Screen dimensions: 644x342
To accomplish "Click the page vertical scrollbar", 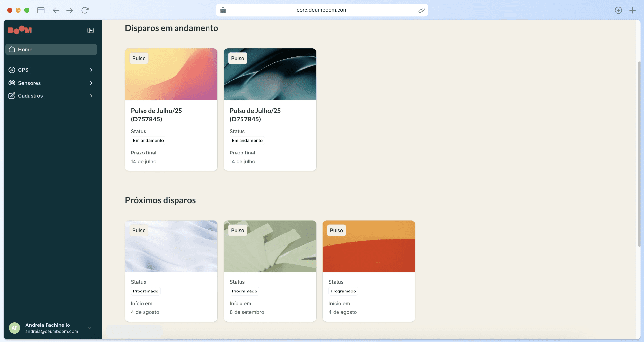I will (639, 154).
